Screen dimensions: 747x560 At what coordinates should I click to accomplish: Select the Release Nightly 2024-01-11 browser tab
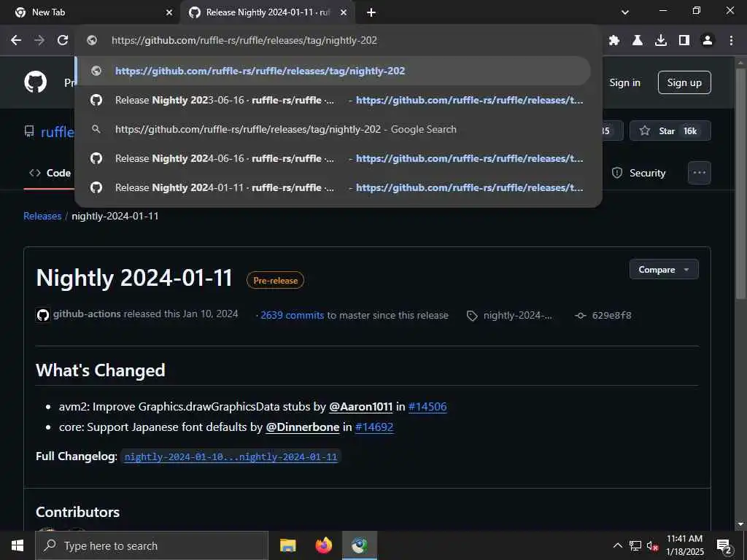click(268, 13)
